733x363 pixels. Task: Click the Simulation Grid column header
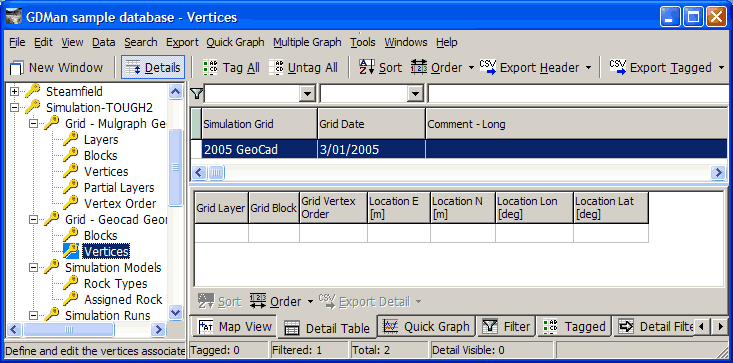coord(259,124)
